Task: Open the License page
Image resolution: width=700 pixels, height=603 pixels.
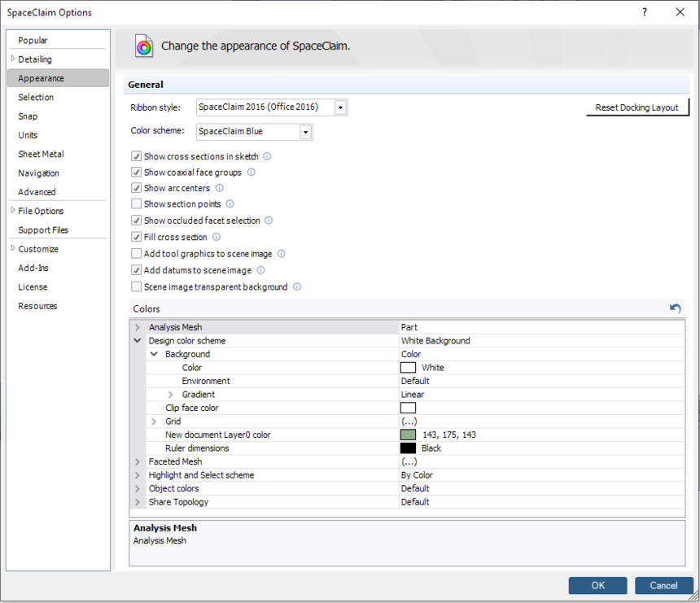Action: coord(33,287)
